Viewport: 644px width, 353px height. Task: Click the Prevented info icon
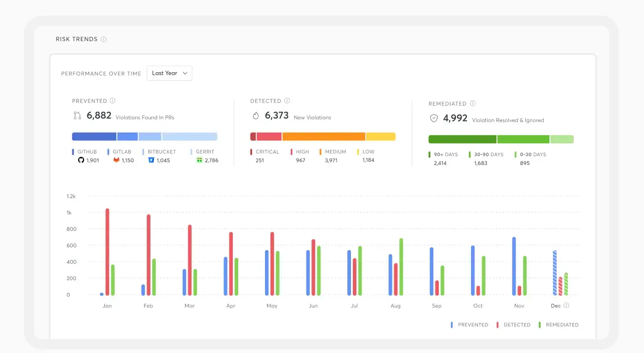(x=113, y=101)
